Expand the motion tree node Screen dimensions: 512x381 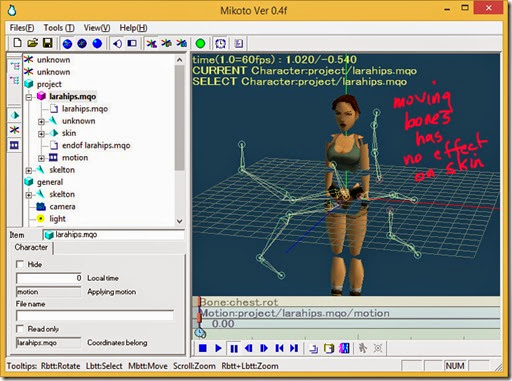[41, 158]
